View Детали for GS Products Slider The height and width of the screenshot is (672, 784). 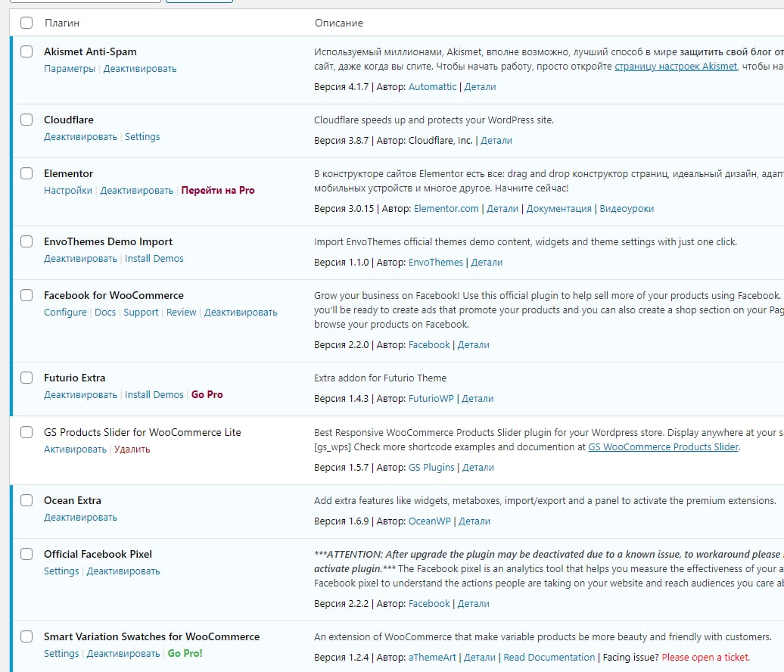(x=478, y=467)
